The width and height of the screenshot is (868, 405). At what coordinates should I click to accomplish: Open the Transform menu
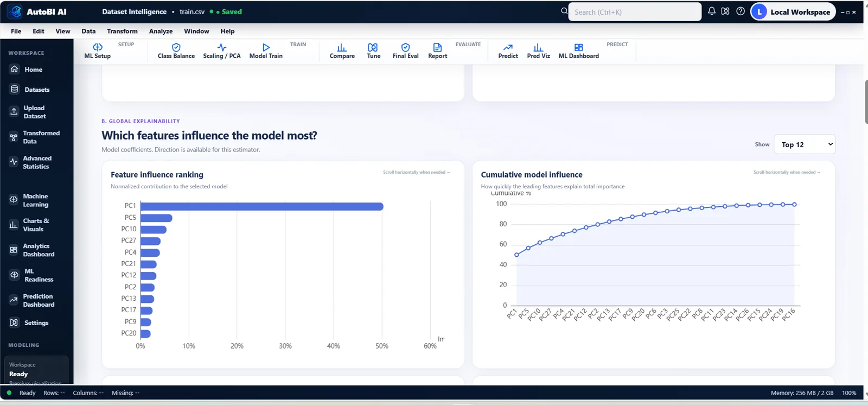pyautogui.click(x=122, y=31)
